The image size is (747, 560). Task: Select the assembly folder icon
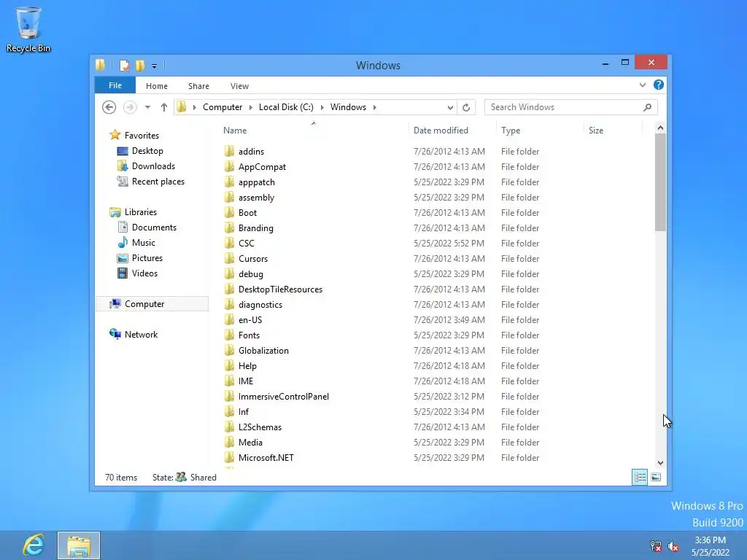(230, 197)
